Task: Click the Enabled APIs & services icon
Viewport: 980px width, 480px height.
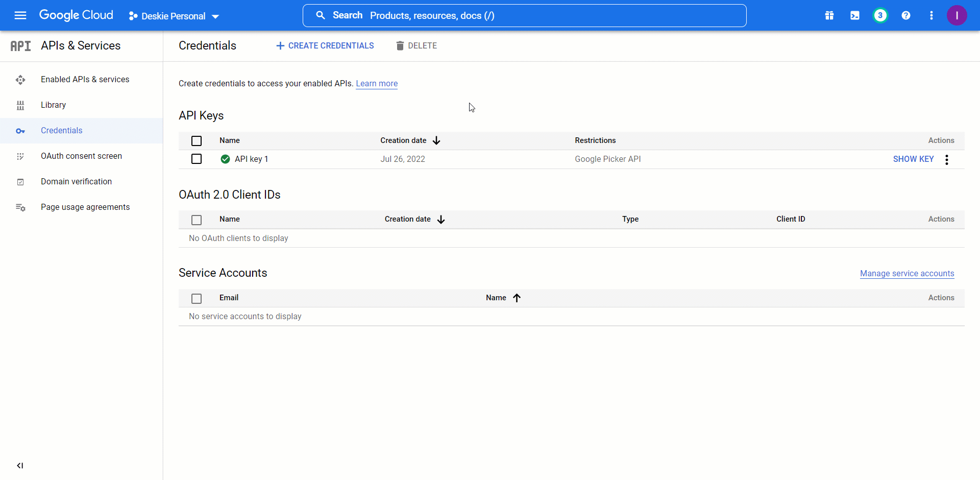Action: (x=20, y=80)
